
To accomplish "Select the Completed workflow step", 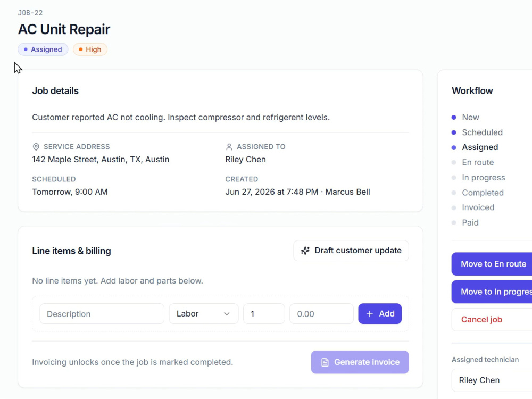I will (x=483, y=193).
